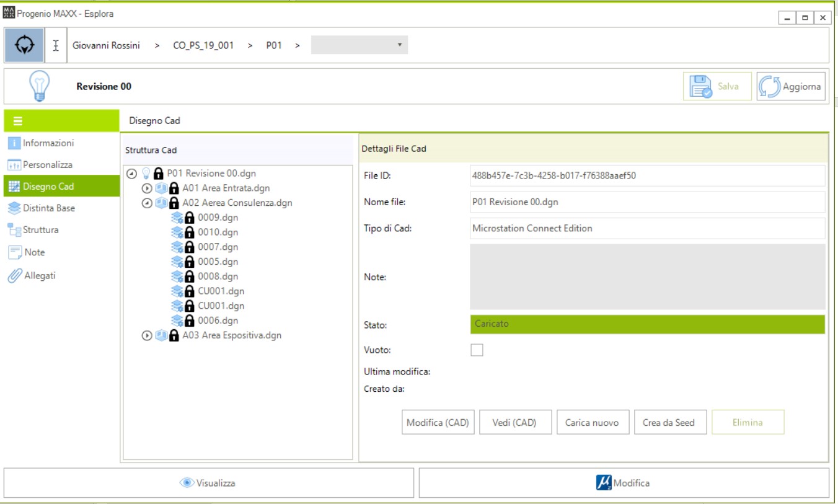The height and width of the screenshot is (504, 838).
Task: Expand the A03 Area Espositiva.dgn node
Action: click(x=147, y=335)
